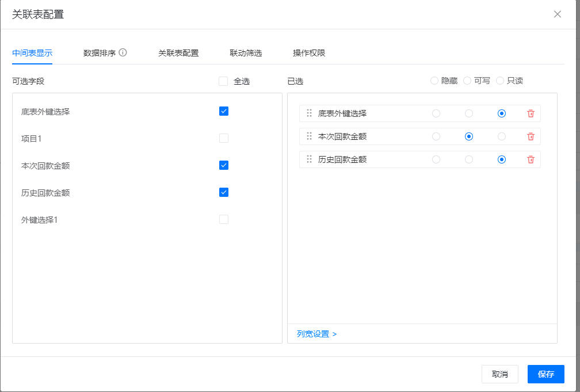
Task: Open the 操作权限 tab
Action: click(309, 53)
